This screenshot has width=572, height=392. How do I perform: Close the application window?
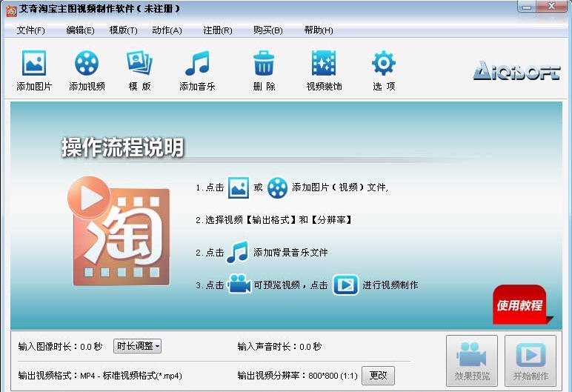(551, 7)
